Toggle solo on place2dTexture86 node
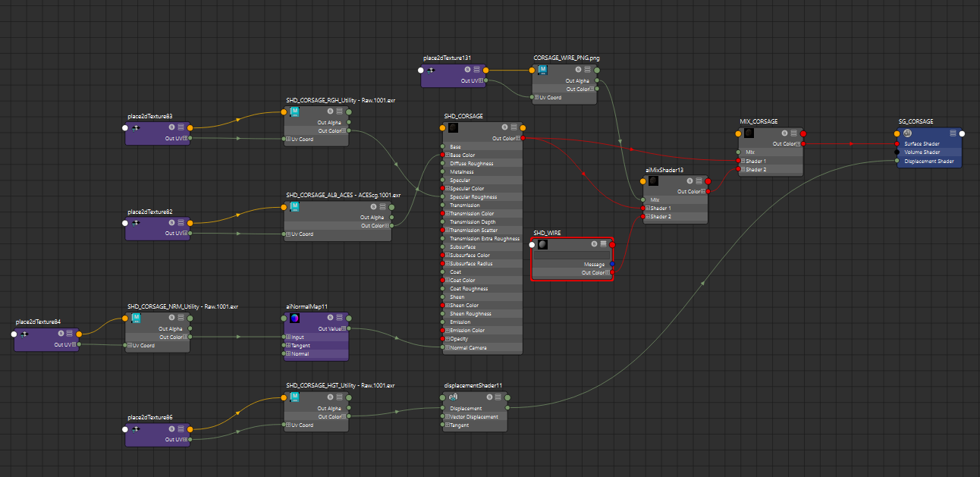The image size is (980, 477). [x=171, y=429]
